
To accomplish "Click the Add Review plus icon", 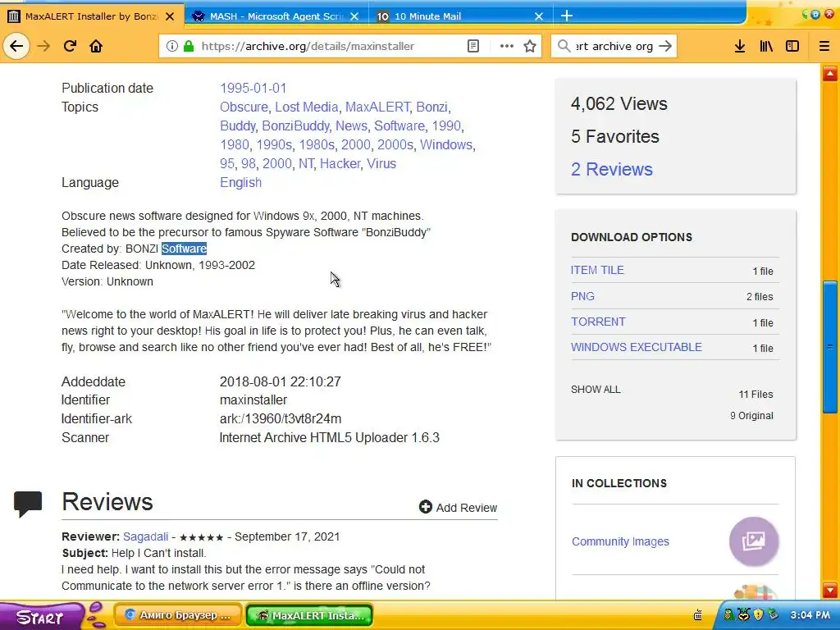I will [426, 507].
